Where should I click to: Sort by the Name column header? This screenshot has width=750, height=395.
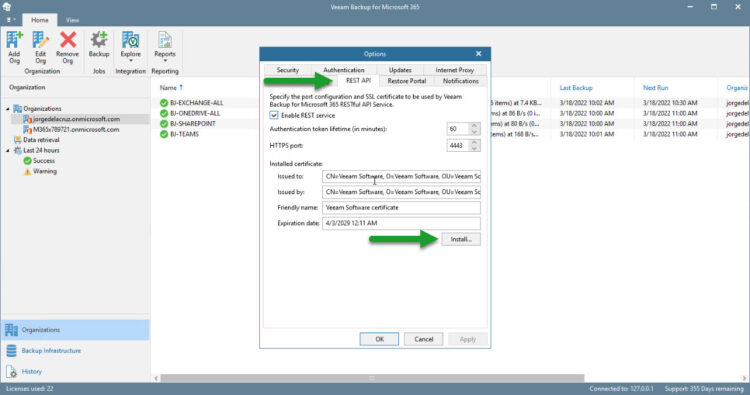point(168,88)
